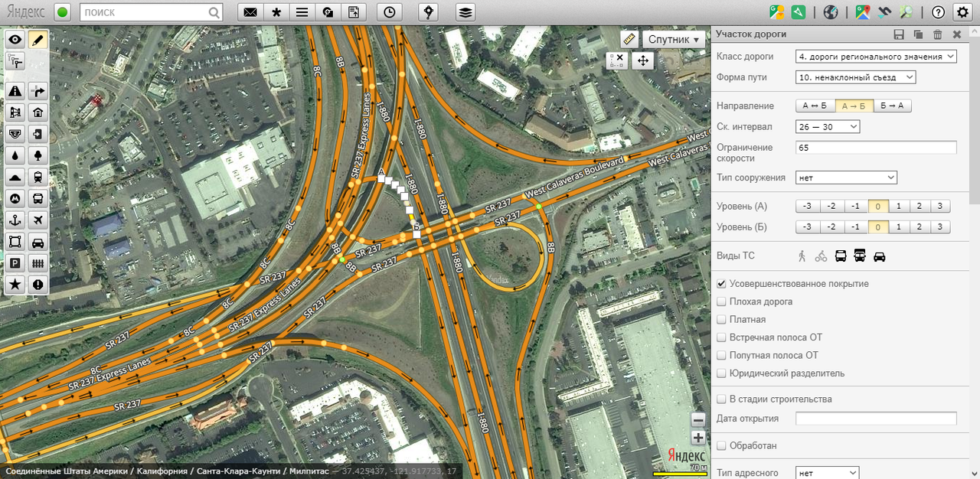This screenshot has width=980, height=479.
Task: Toggle the eye view mode tool
Action: pos(15,39)
